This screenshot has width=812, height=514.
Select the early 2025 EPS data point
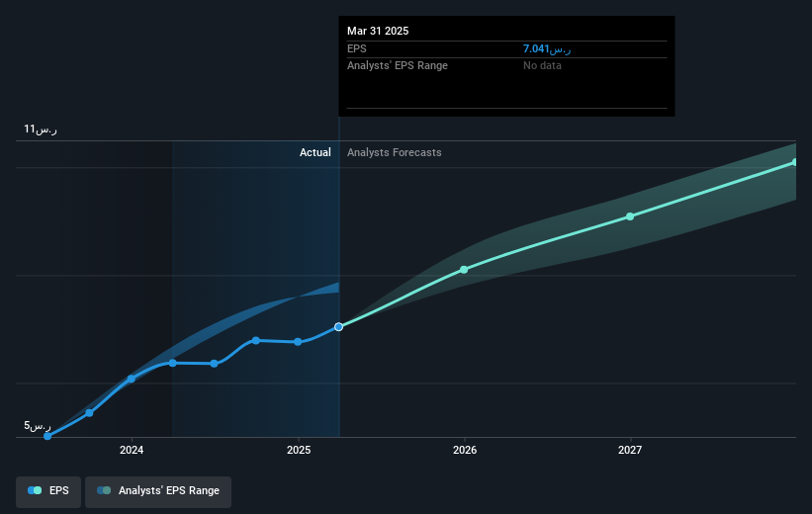298,342
